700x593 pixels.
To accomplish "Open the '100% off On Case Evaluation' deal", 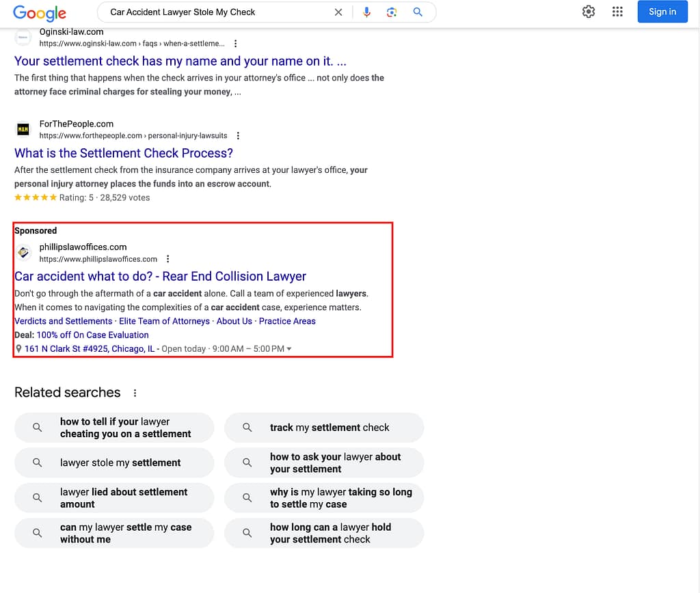I will [x=92, y=335].
